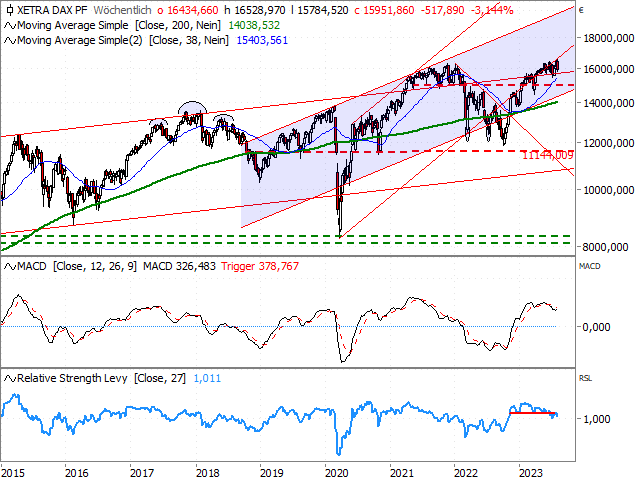Click the Moving Average Simple(2) label
640x480 pixels.
coord(80,40)
